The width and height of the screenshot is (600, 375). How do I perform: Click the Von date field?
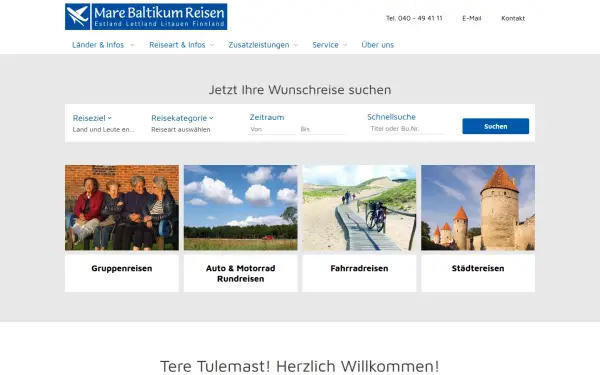point(272,129)
